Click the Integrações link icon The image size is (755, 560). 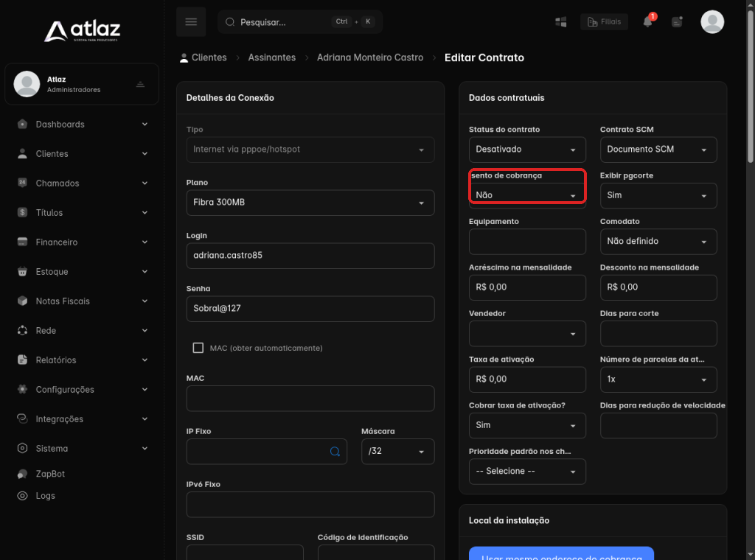click(x=22, y=419)
